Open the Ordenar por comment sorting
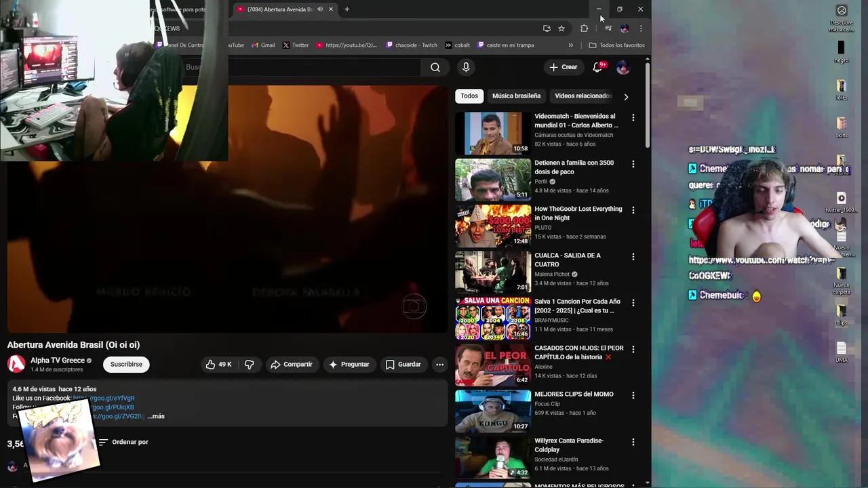Image resolution: width=868 pixels, height=488 pixels. tap(123, 442)
